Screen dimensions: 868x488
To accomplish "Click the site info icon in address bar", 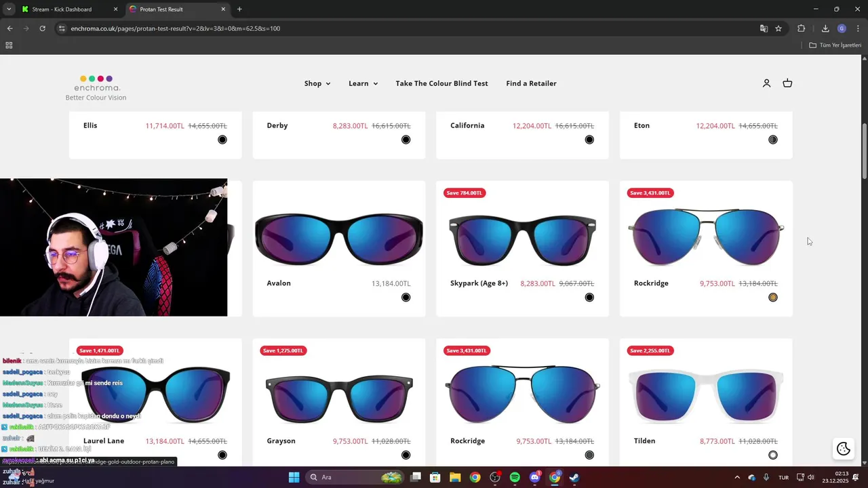I will pyautogui.click(x=62, y=28).
